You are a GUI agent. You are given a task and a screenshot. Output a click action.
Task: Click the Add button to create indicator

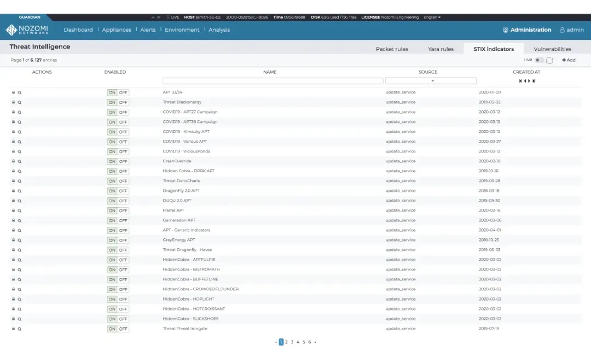(569, 60)
